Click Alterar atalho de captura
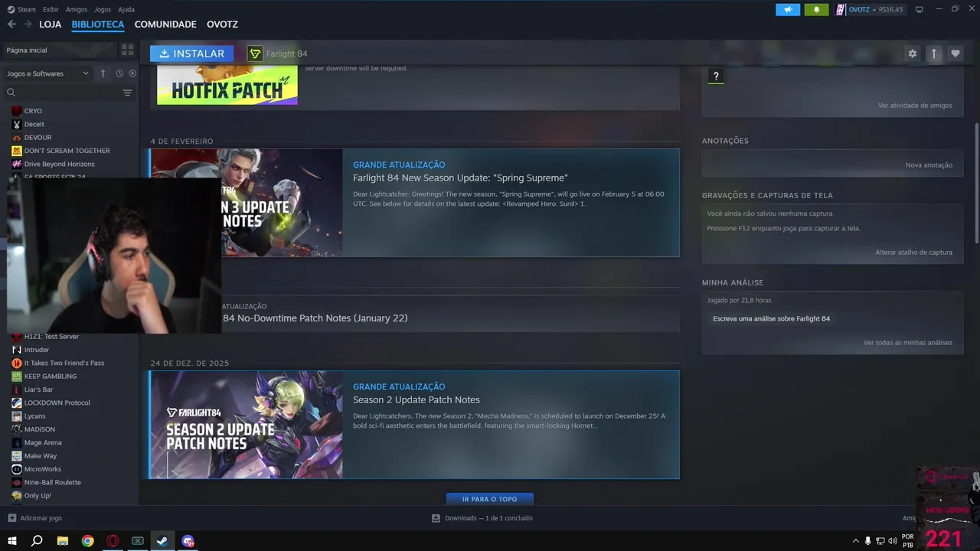The width and height of the screenshot is (980, 551). click(913, 253)
